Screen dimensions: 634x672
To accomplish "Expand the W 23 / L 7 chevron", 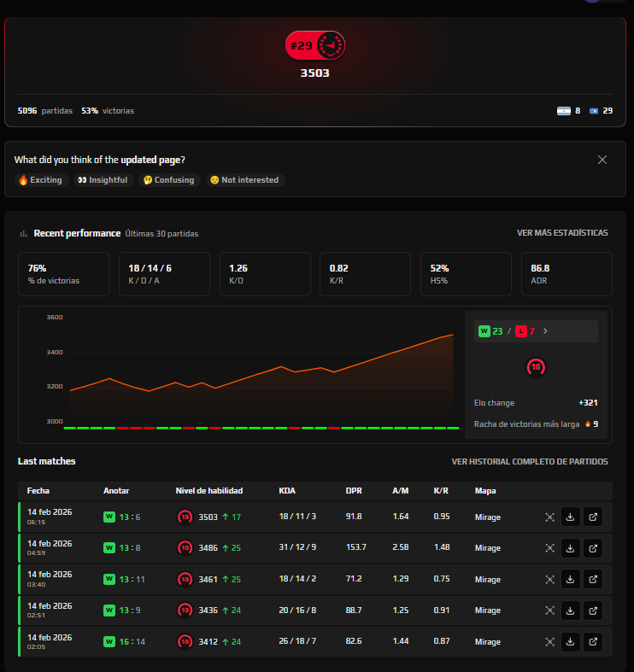I will point(545,331).
